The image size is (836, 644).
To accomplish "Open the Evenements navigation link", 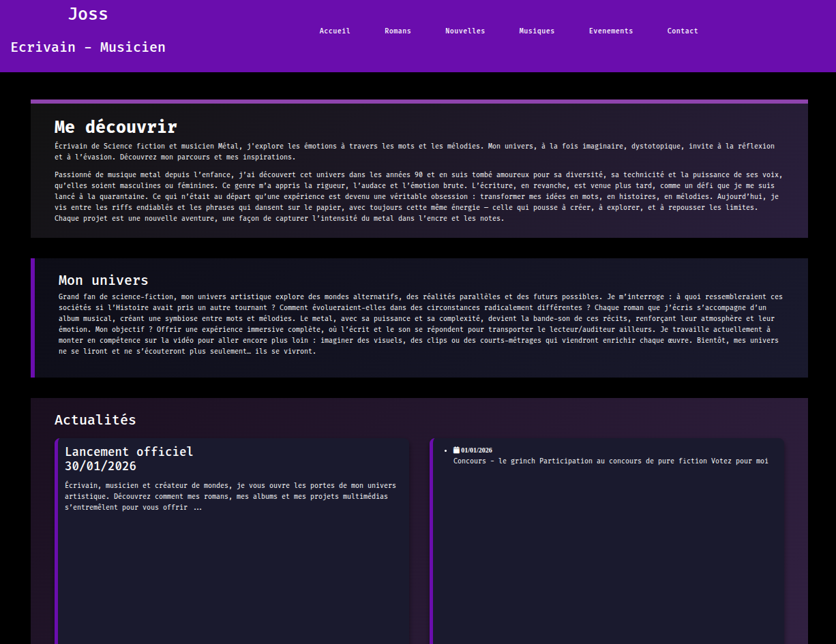I will tap(611, 31).
